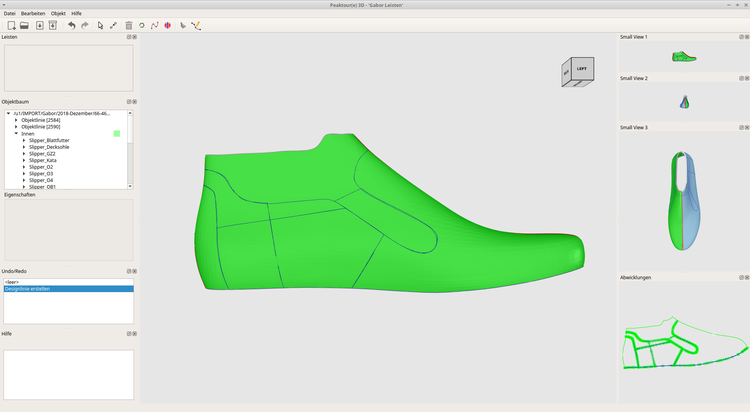The height and width of the screenshot is (412, 750).
Task: Click the Small View 2 front-view thumbnail
Action: click(x=684, y=102)
